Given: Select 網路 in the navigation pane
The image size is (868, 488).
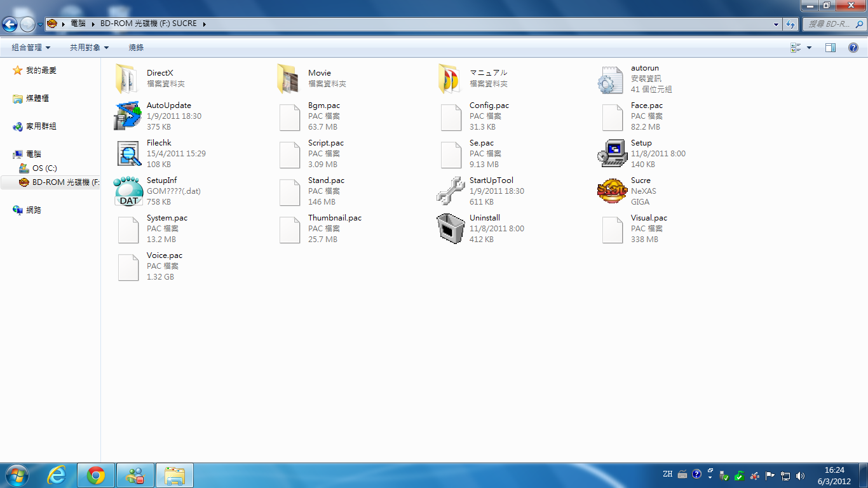Looking at the screenshot, I should point(34,210).
